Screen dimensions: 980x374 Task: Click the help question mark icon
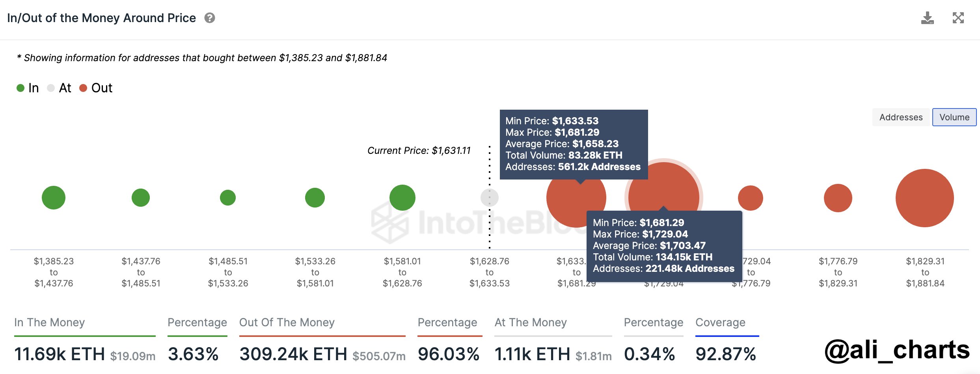point(210,18)
